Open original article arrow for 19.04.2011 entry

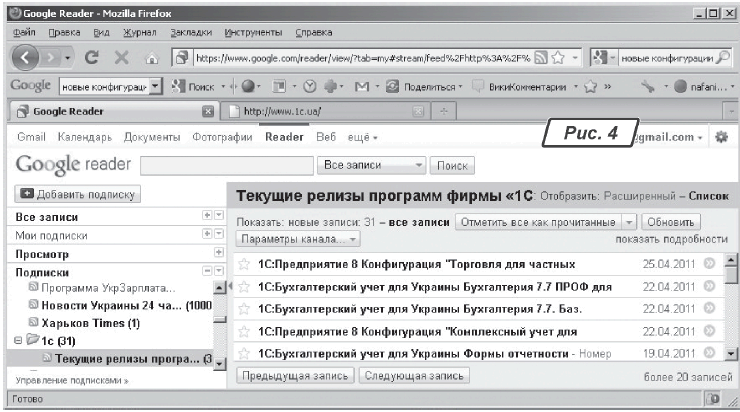[x=709, y=353]
